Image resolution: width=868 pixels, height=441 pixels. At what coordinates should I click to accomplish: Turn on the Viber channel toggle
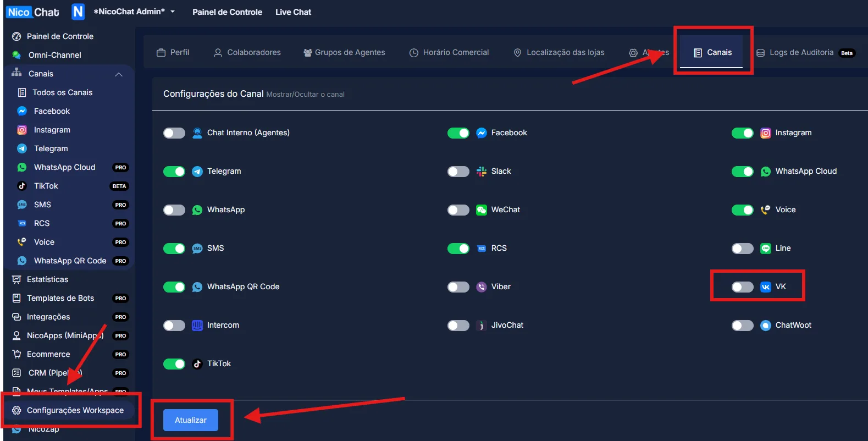click(458, 287)
